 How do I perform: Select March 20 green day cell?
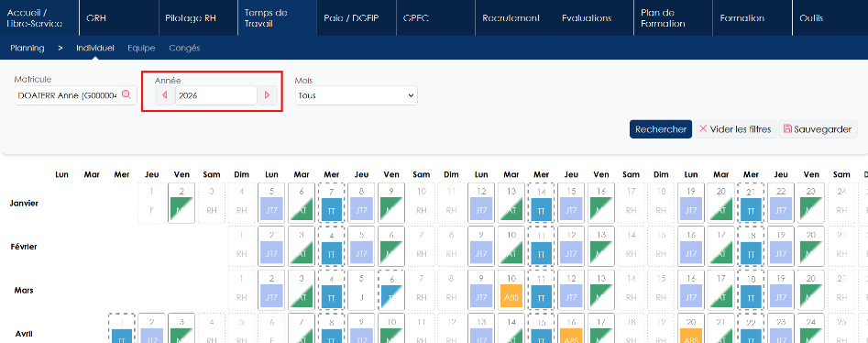click(x=811, y=289)
